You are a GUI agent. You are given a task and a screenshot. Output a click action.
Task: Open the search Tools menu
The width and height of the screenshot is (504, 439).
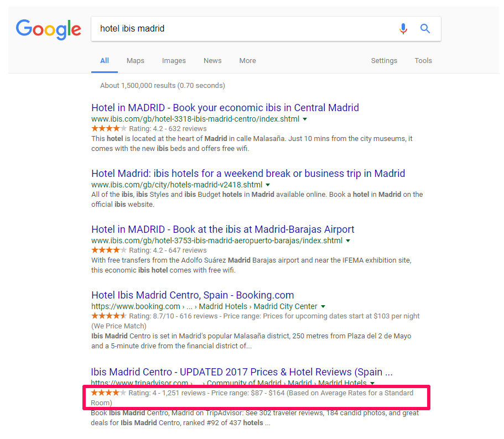click(x=423, y=60)
